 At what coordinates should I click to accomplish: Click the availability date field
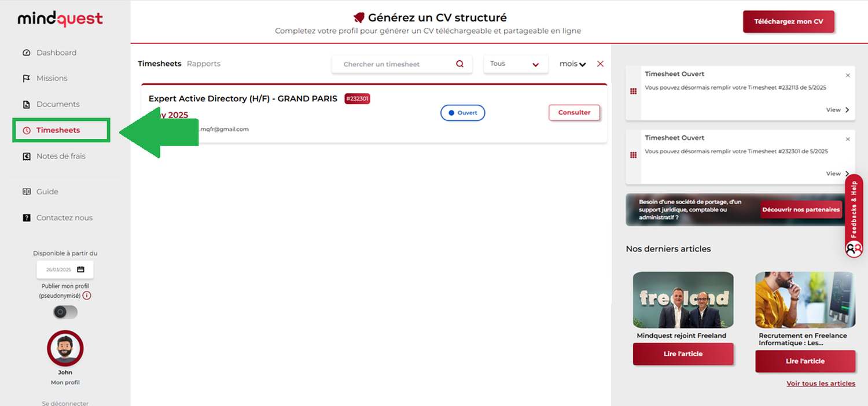(x=65, y=270)
